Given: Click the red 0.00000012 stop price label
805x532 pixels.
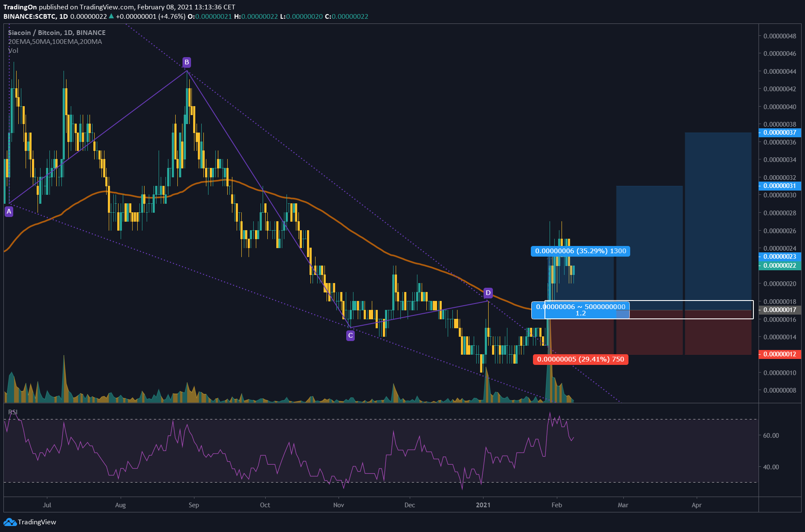Looking at the screenshot, I should click(x=780, y=354).
